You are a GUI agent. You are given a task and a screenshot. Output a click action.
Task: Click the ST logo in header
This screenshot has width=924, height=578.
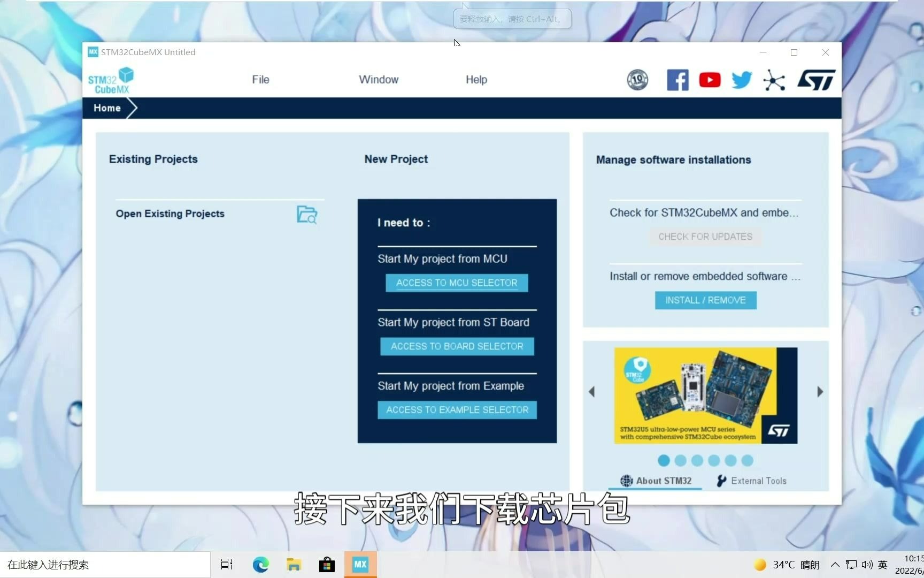[x=816, y=80]
